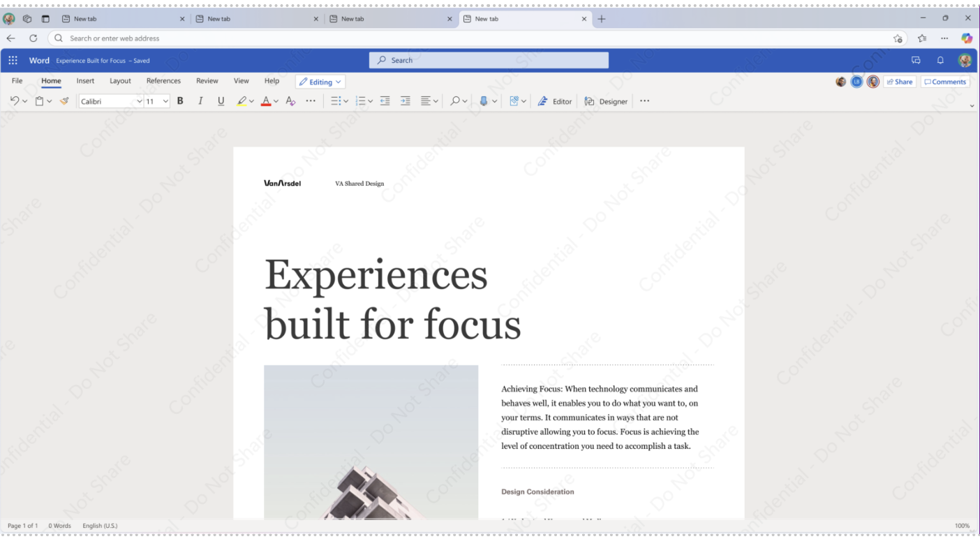
Task: Expand the Undo dropdown arrow
Action: point(24,102)
